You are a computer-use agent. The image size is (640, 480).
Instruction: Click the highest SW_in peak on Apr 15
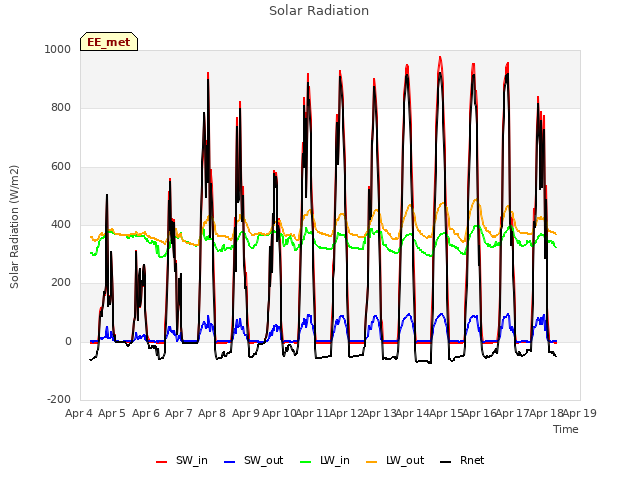coord(440,58)
